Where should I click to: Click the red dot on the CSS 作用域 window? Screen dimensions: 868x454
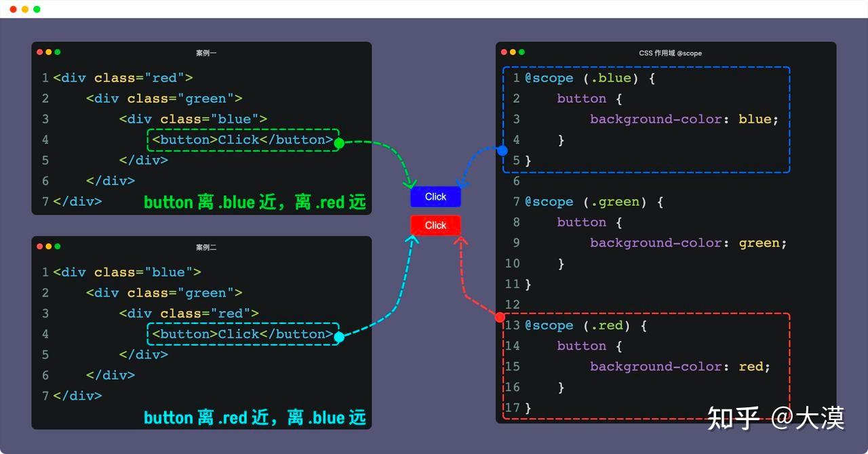(x=505, y=52)
